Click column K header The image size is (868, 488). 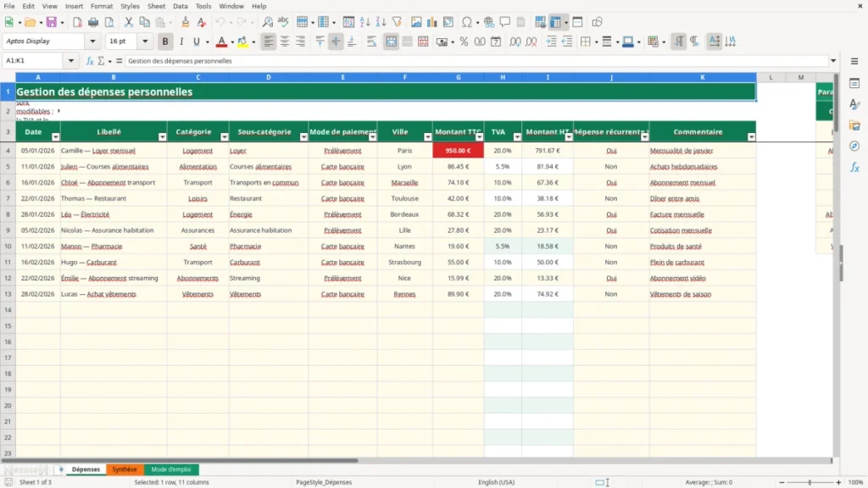(x=703, y=77)
